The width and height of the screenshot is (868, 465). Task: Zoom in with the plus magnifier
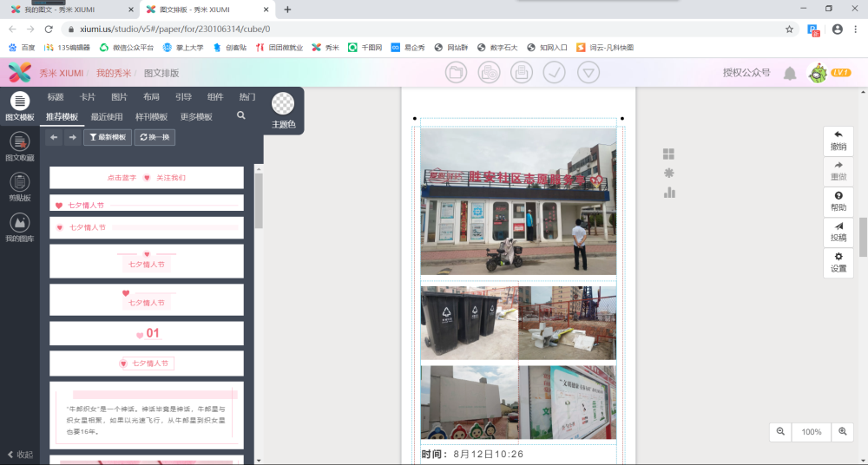click(x=843, y=432)
